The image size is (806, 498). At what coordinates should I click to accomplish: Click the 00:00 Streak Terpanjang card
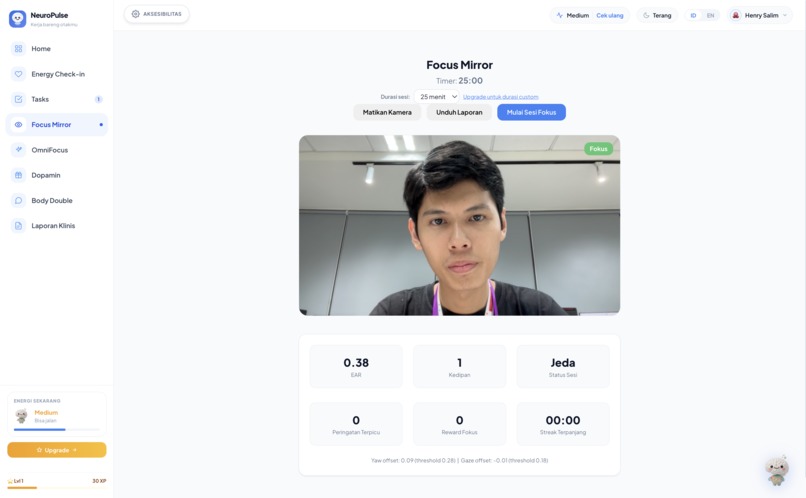(563, 424)
